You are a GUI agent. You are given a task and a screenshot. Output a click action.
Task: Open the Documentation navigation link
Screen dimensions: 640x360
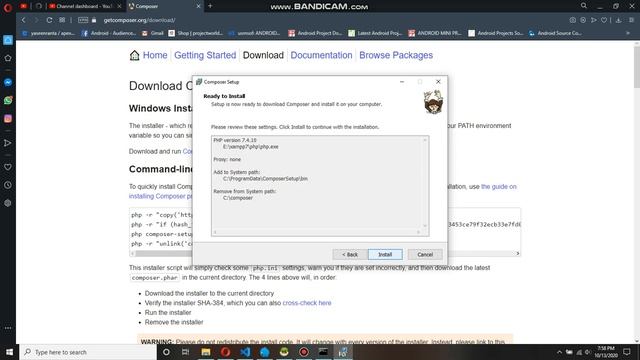point(321,55)
